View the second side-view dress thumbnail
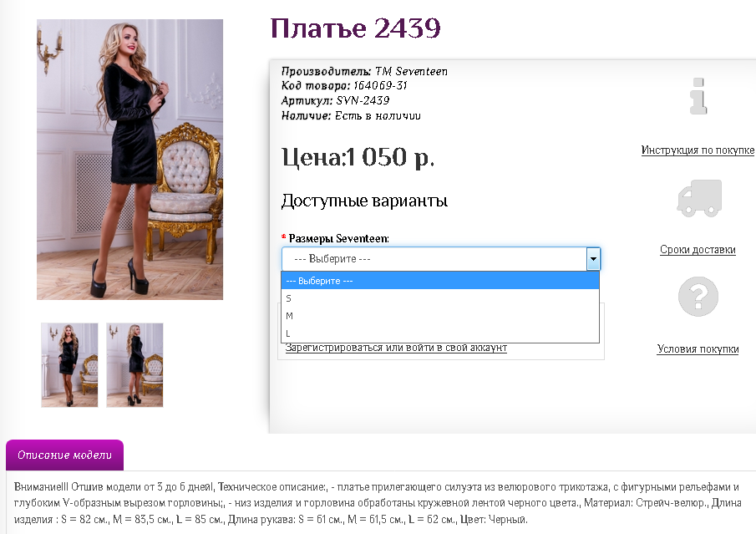The width and height of the screenshot is (756, 534). (134, 365)
